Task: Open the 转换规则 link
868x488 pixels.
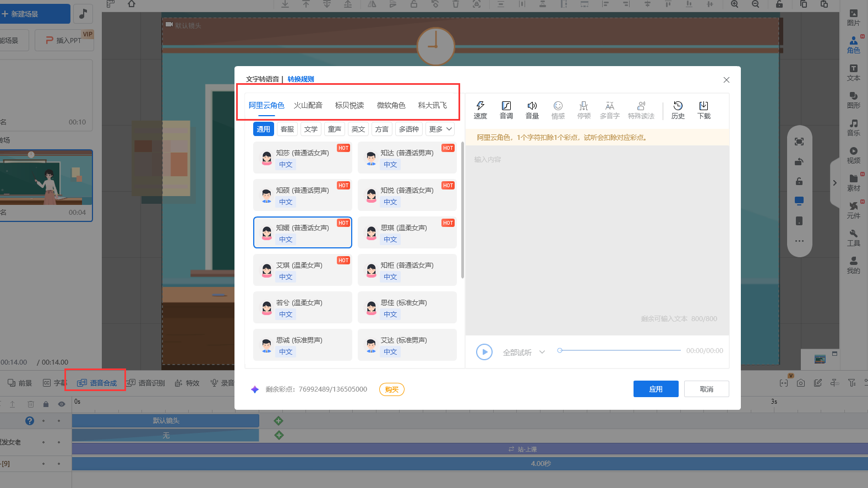Action: point(301,79)
